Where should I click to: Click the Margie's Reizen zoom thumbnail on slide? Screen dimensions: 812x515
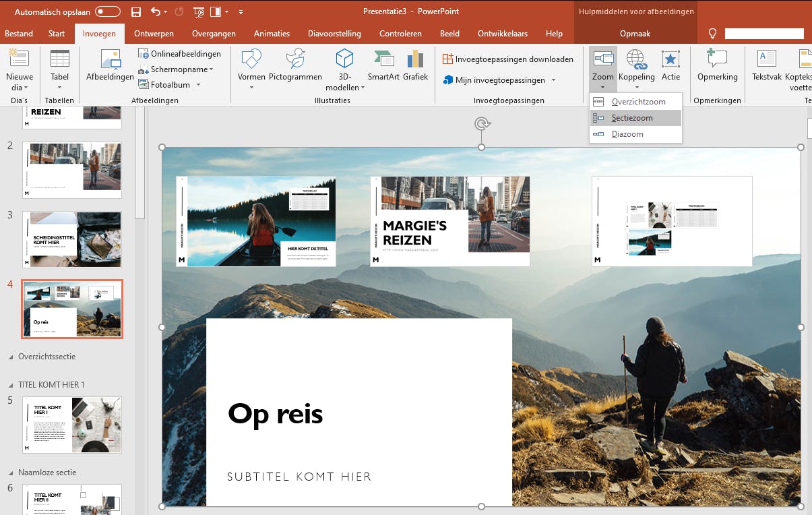pos(449,221)
